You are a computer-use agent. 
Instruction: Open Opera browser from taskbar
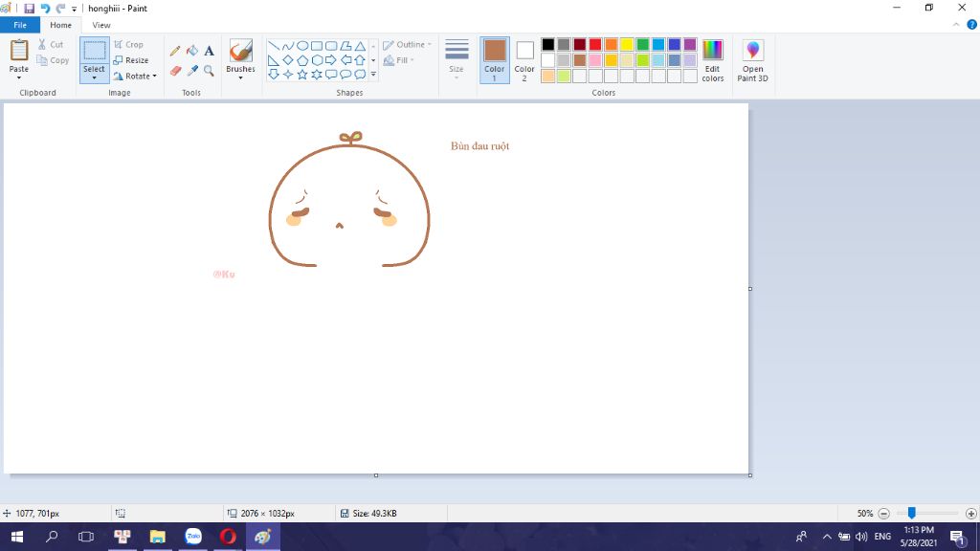[x=228, y=537]
